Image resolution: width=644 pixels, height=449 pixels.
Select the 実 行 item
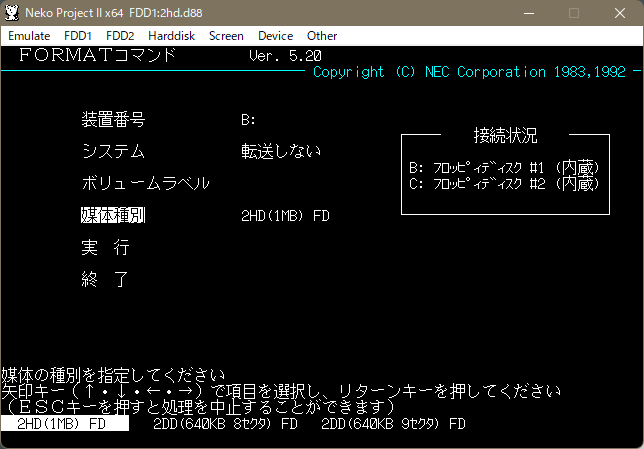tap(105, 247)
